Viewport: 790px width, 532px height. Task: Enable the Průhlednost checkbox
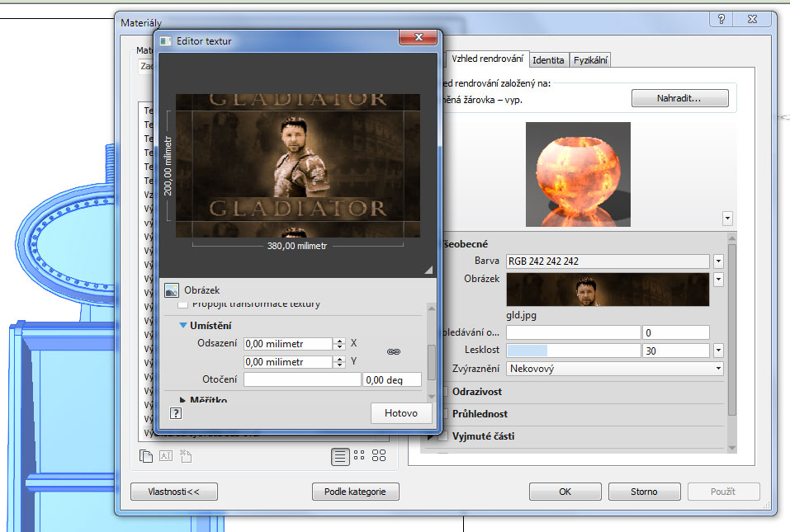click(x=444, y=413)
